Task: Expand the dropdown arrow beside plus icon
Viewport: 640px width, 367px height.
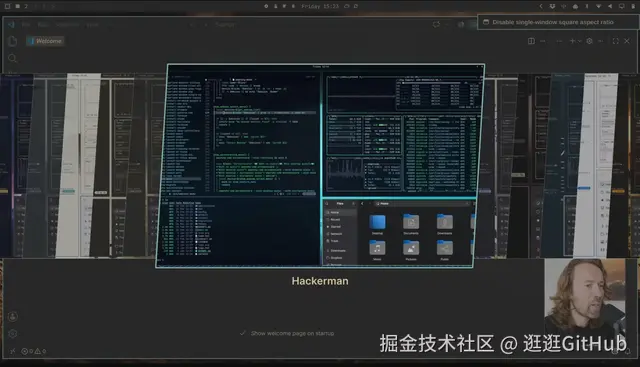Action: pos(580,41)
